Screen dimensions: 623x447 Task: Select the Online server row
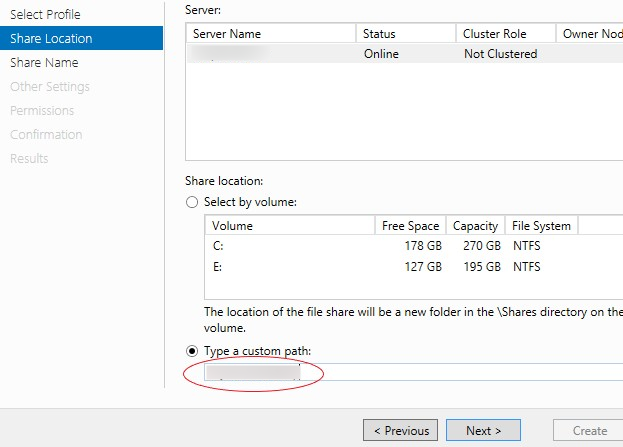[400, 54]
